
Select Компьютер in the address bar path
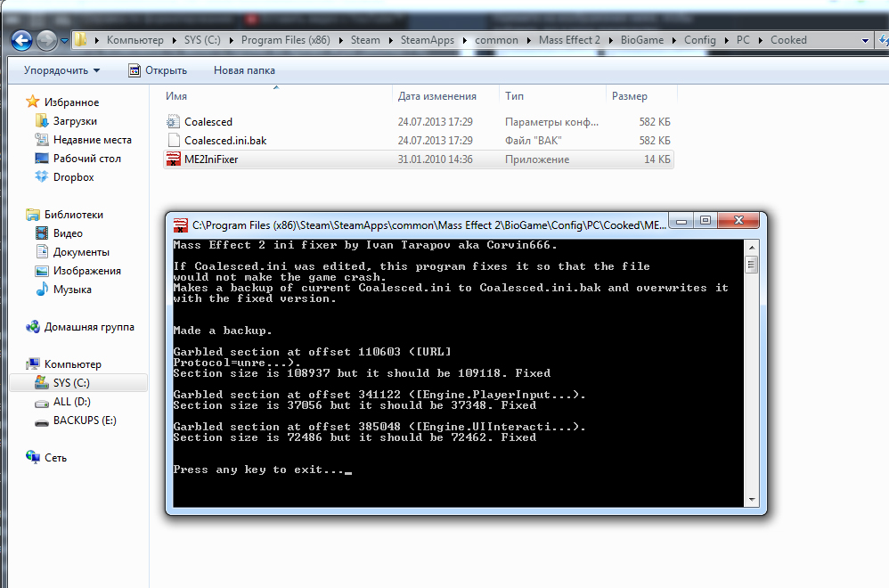(x=135, y=40)
